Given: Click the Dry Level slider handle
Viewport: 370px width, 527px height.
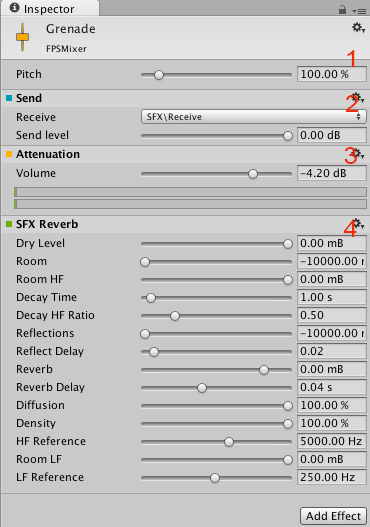Looking at the screenshot, I should click(x=288, y=244).
